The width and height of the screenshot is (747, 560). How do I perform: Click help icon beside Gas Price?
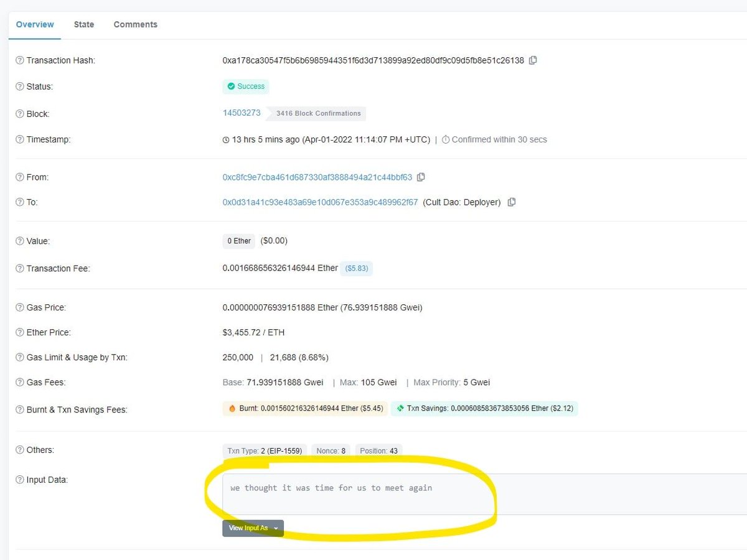pyautogui.click(x=20, y=307)
